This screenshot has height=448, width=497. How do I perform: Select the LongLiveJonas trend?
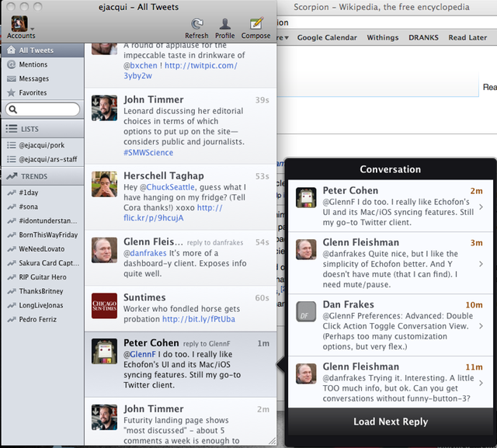coord(43,305)
